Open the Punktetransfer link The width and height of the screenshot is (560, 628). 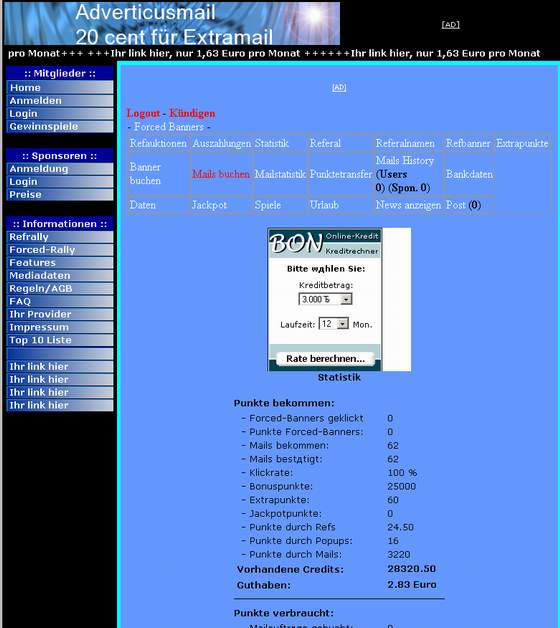point(341,174)
